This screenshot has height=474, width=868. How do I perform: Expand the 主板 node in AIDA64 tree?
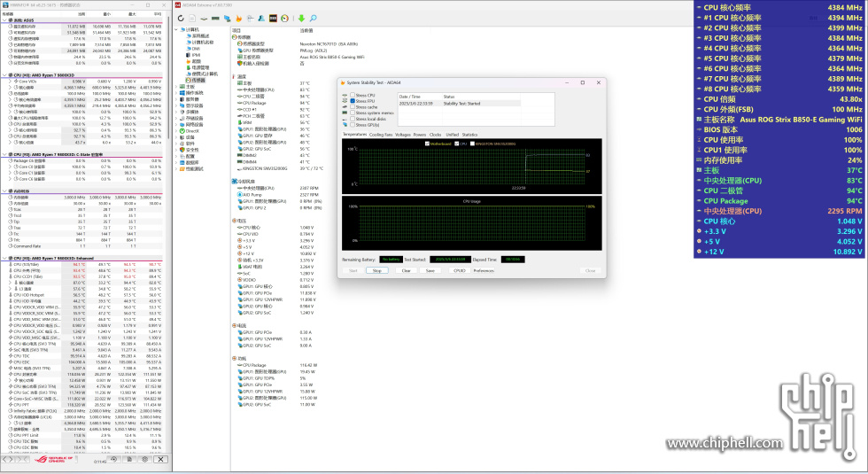tap(177, 87)
